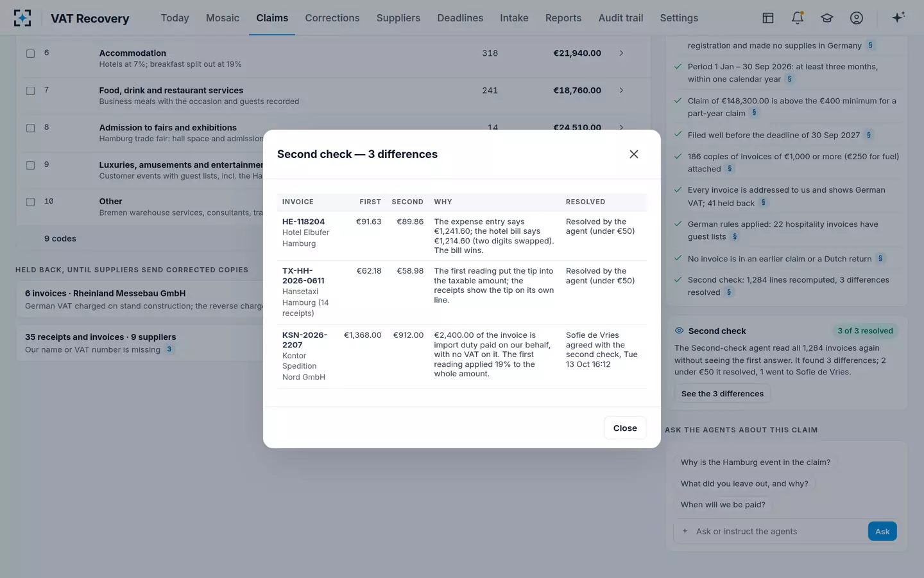Open the graduation cap learning icon
924x578 pixels.
tap(827, 18)
